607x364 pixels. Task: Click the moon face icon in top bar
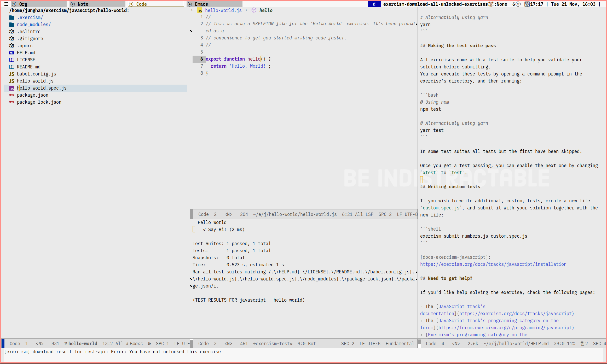(518, 4)
